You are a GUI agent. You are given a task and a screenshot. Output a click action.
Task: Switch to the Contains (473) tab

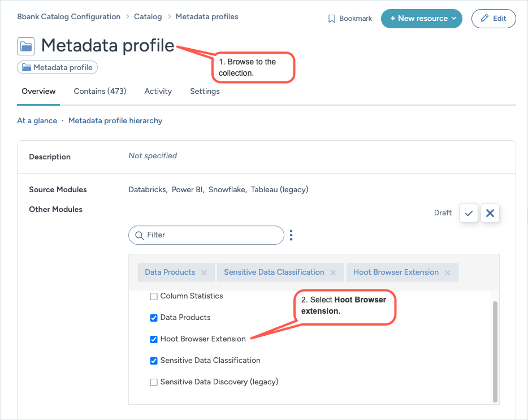(x=100, y=91)
